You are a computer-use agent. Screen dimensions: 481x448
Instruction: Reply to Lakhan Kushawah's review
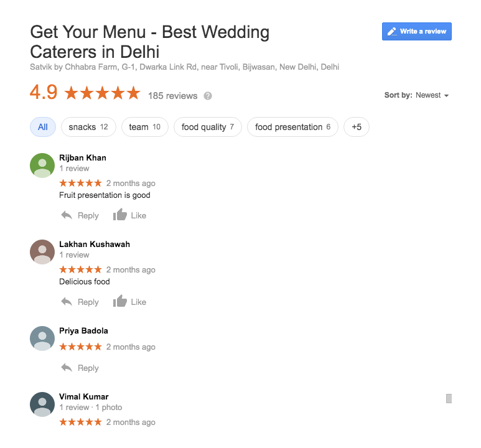coord(80,302)
